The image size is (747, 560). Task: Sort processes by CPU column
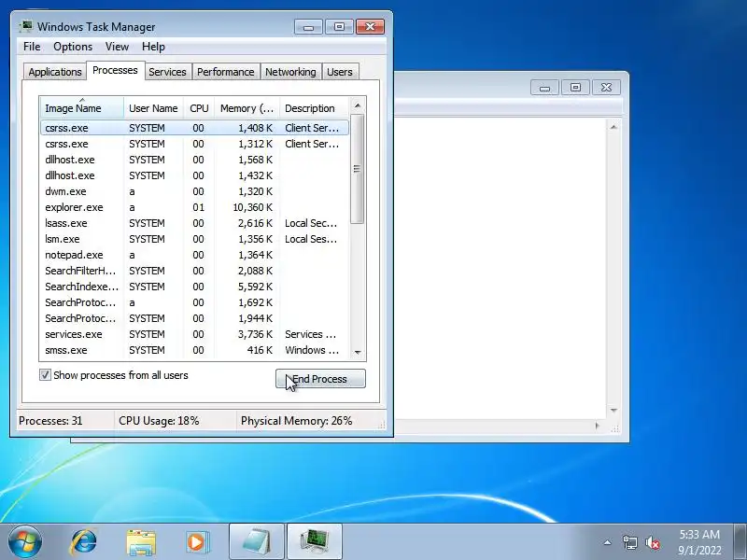pos(199,108)
